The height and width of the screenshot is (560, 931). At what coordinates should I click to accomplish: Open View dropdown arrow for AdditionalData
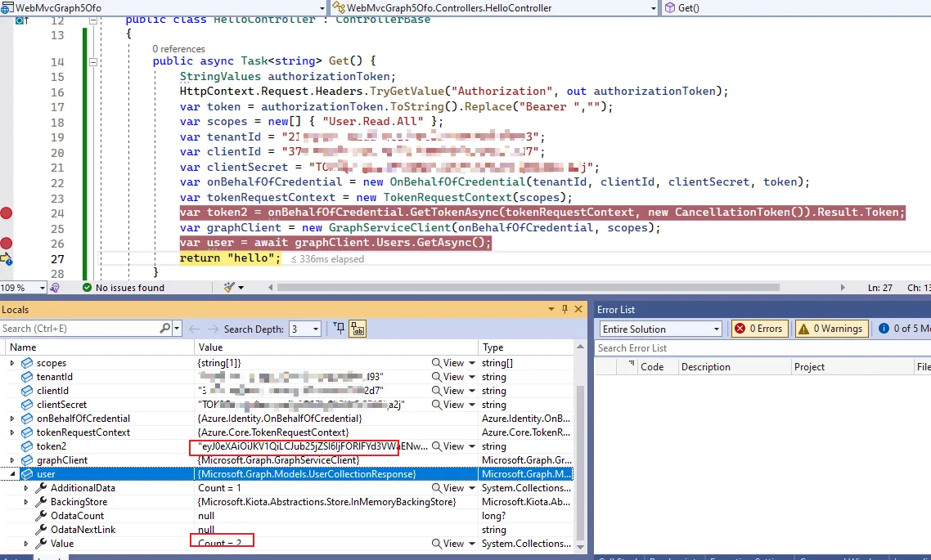(x=472, y=488)
